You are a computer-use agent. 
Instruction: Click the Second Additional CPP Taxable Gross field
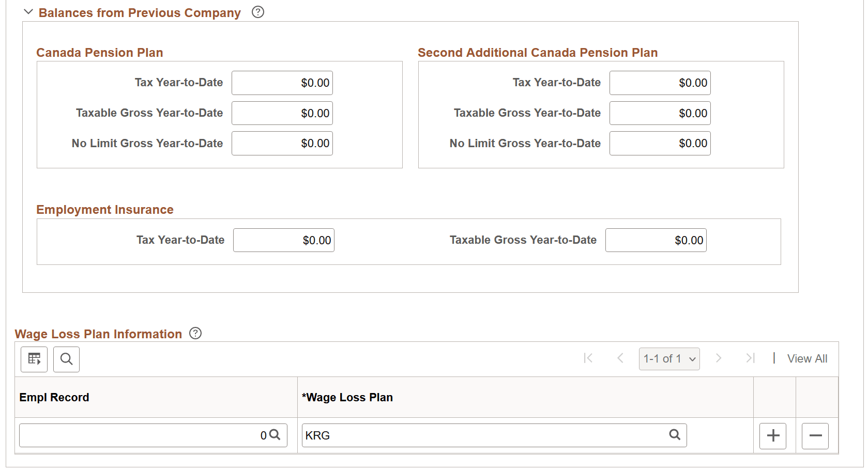coord(660,113)
